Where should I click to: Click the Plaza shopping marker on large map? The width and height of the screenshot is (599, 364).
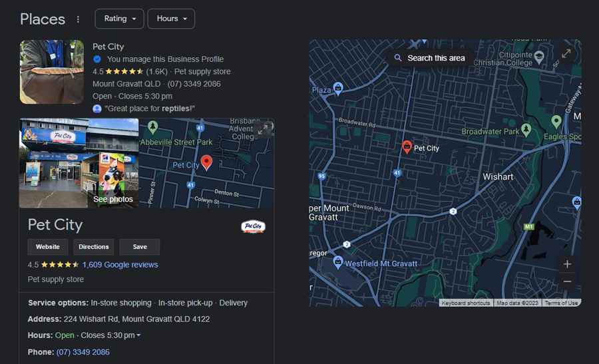pos(338,89)
